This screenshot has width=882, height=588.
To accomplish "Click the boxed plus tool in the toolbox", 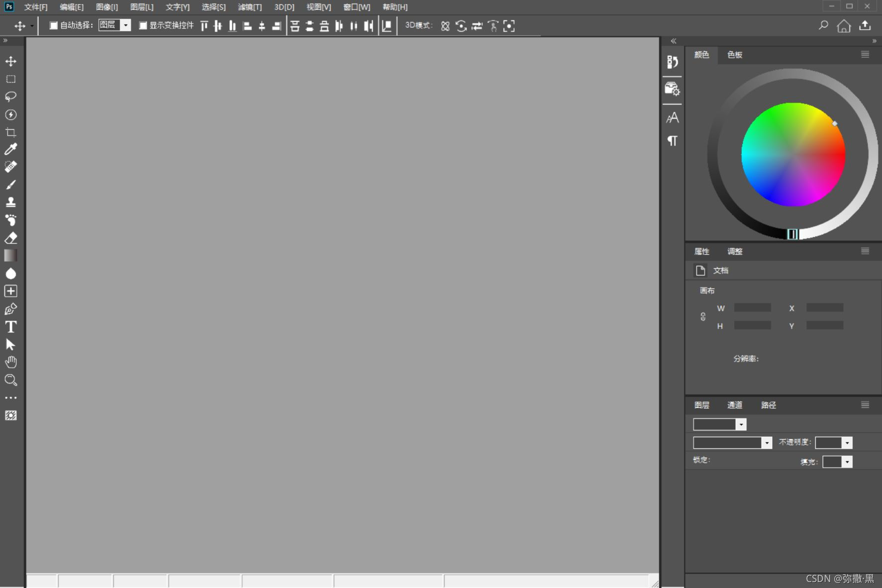I will (x=10, y=291).
